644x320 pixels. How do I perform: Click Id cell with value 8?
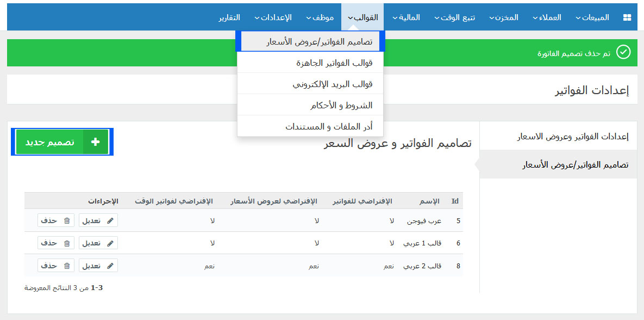[458, 266]
